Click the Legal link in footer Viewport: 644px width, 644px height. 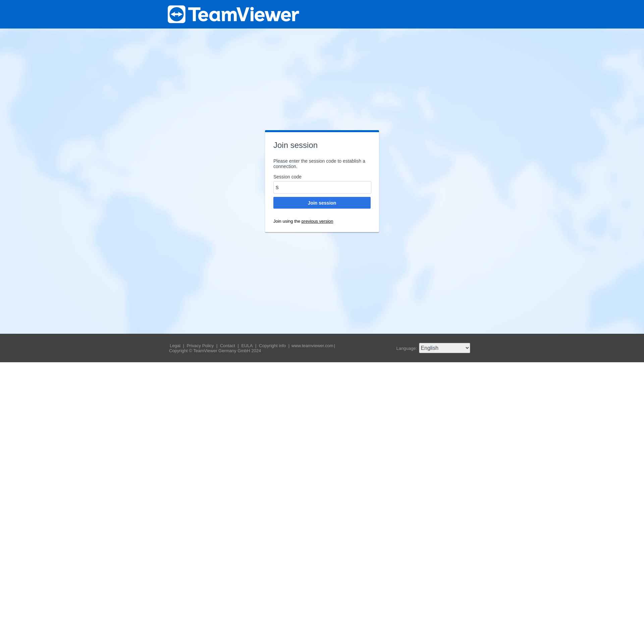[174, 345]
